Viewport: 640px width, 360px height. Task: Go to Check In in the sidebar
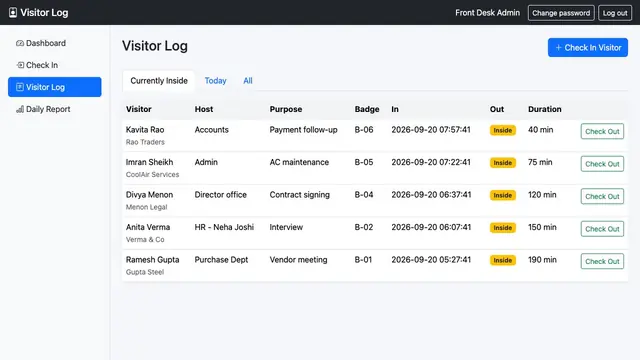coord(55,65)
